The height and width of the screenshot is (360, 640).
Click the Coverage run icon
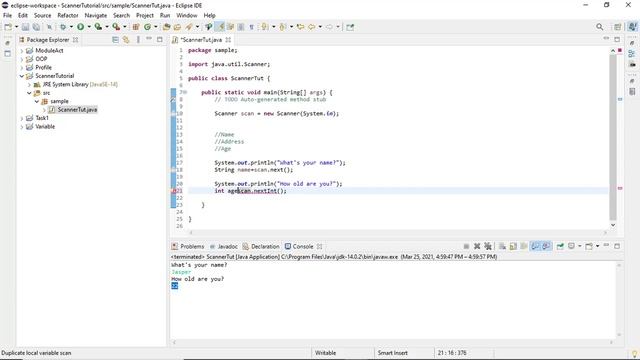coord(98,27)
